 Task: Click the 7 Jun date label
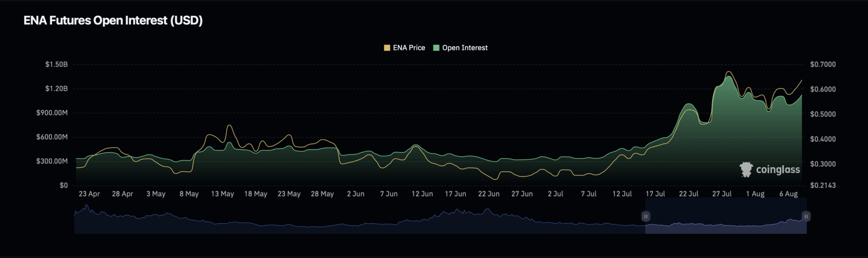389,194
